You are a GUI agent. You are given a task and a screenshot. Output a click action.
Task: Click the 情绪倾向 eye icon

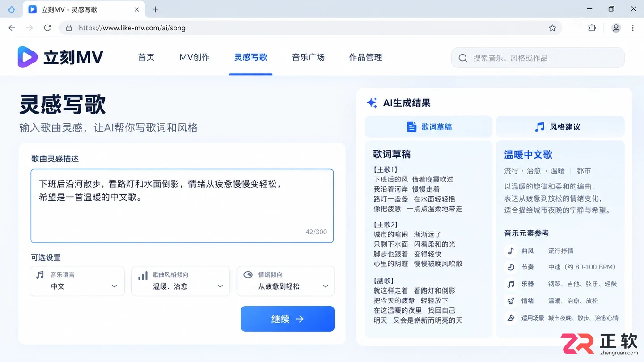[x=248, y=274]
